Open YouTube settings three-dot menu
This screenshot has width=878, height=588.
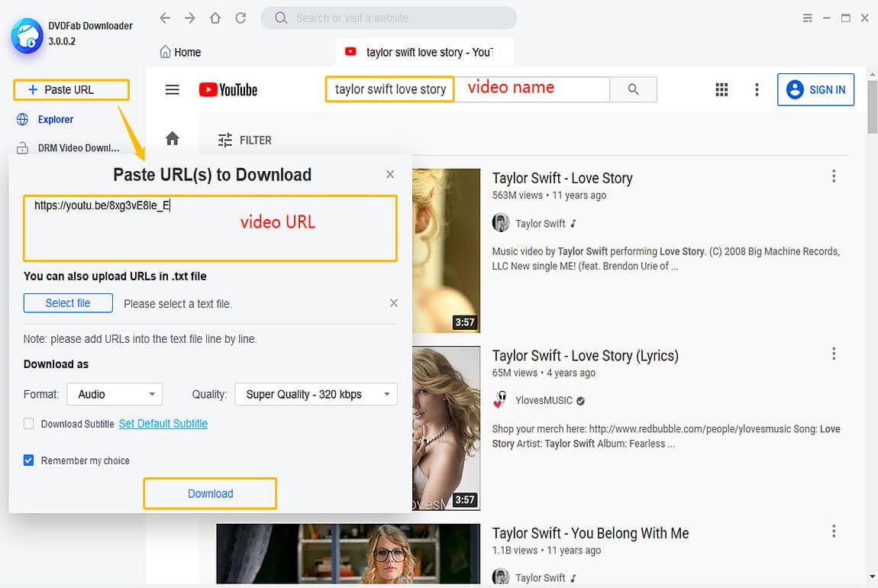[757, 89]
